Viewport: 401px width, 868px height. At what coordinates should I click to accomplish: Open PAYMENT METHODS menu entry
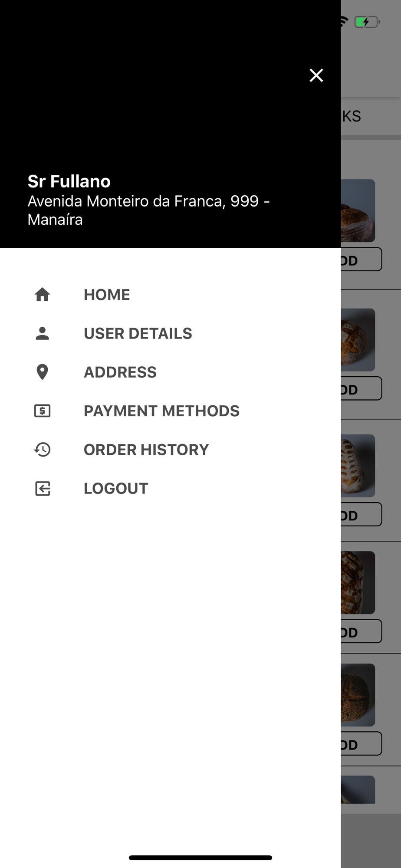click(161, 411)
